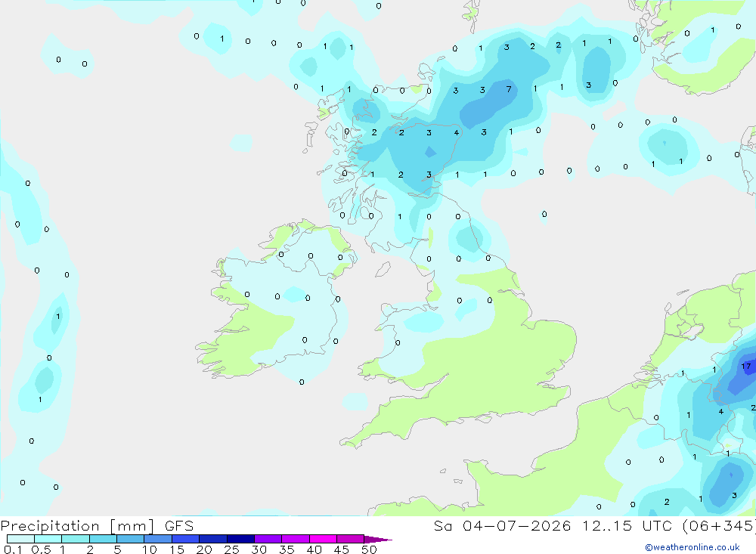
Task: Click the '0.5' label under the color scale
Action: point(41,549)
